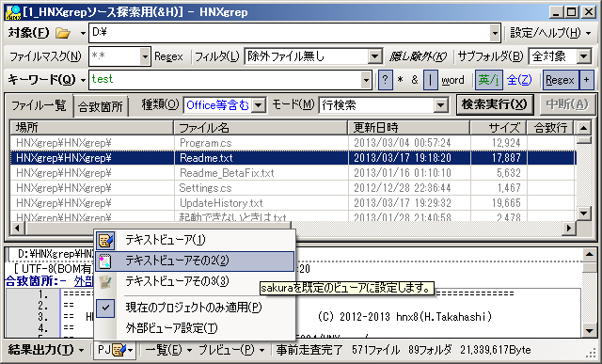Click the 中断(A) abort button
The height and width of the screenshot is (364, 602).
(x=567, y=104)
